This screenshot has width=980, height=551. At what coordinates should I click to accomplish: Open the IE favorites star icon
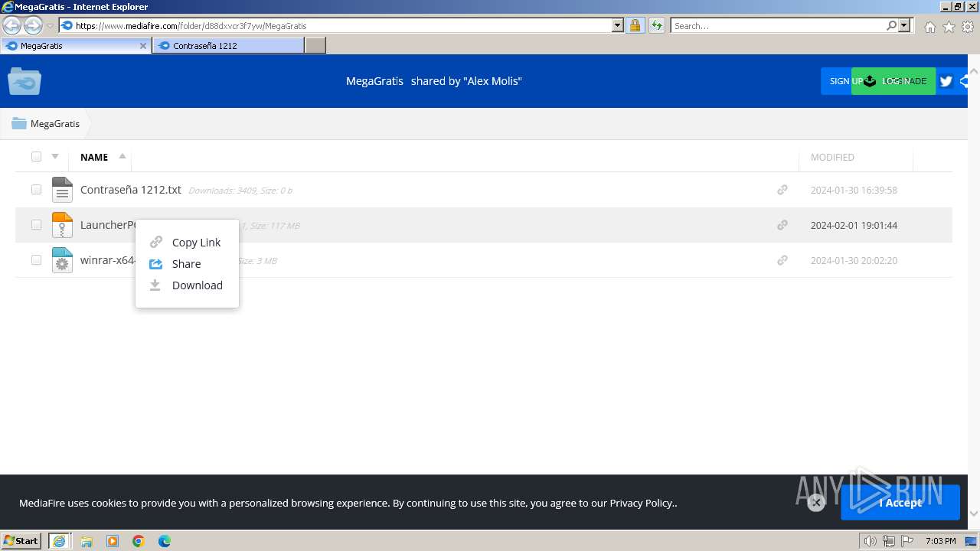click(x=949, y=27)
